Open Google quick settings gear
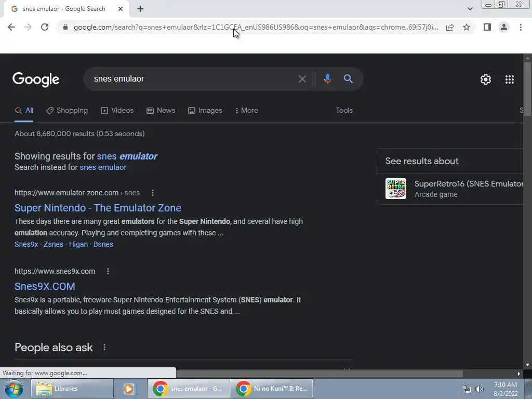Screen dimensions: 532x399 click(486, 79)
